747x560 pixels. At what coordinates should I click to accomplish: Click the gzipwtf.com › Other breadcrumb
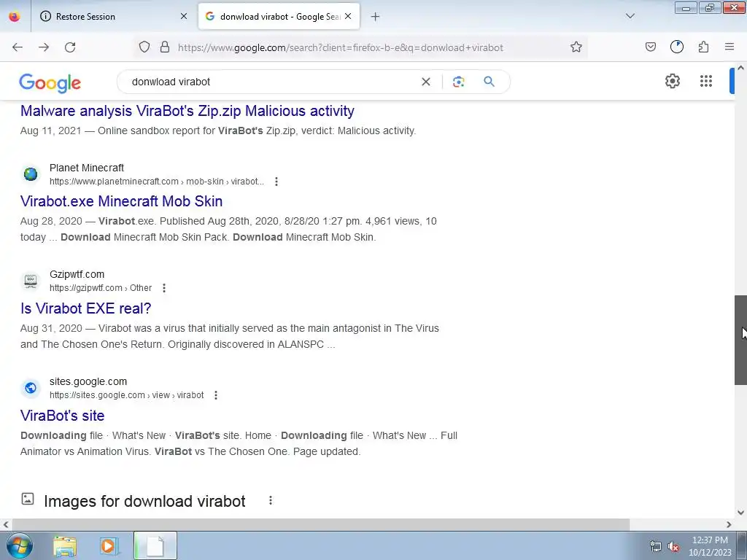[101, 288]
